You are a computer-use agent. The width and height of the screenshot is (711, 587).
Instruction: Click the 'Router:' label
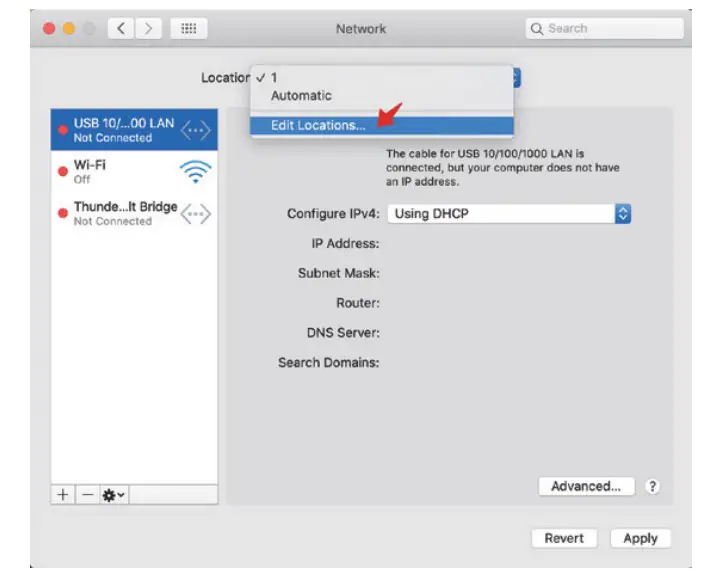(358, 303)
